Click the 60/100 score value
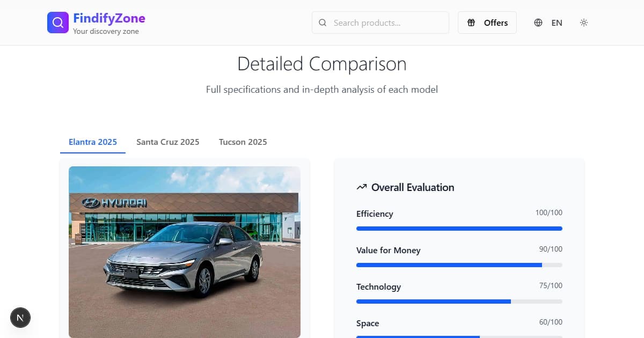Viewport: 644px width, 338px height. pyautogui.click(x=551, y=322)
